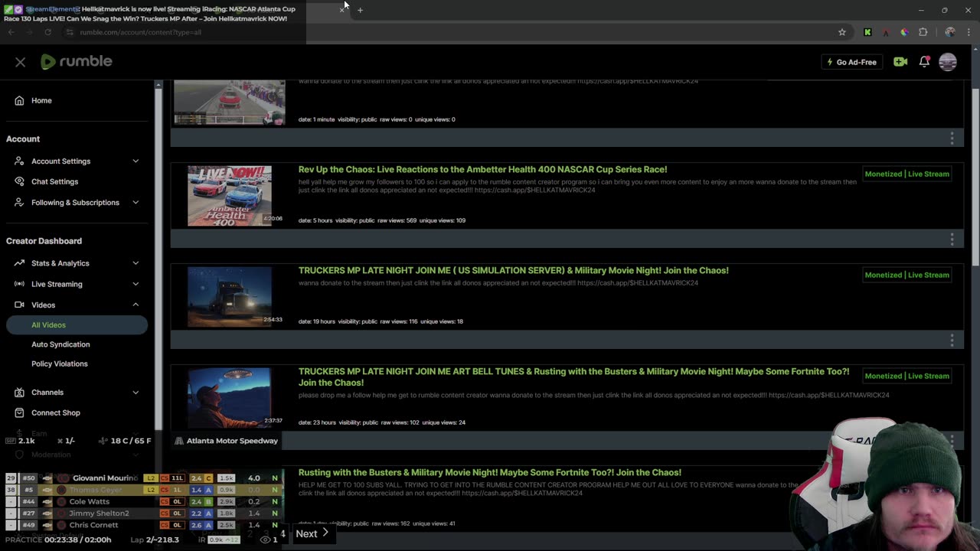Screen dimensions: 980x551
Task: Reload the page
Action: [47, 32]
